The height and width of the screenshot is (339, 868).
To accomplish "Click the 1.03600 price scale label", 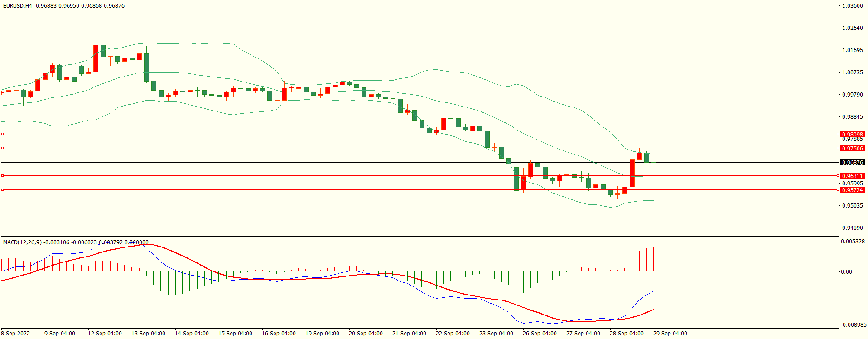I will (852, 6).
